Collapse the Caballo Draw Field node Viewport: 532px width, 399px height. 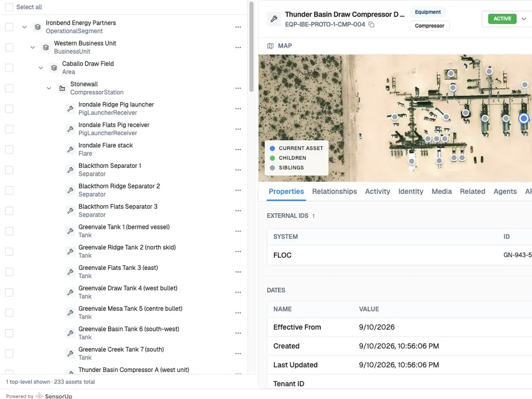[40, 68]
